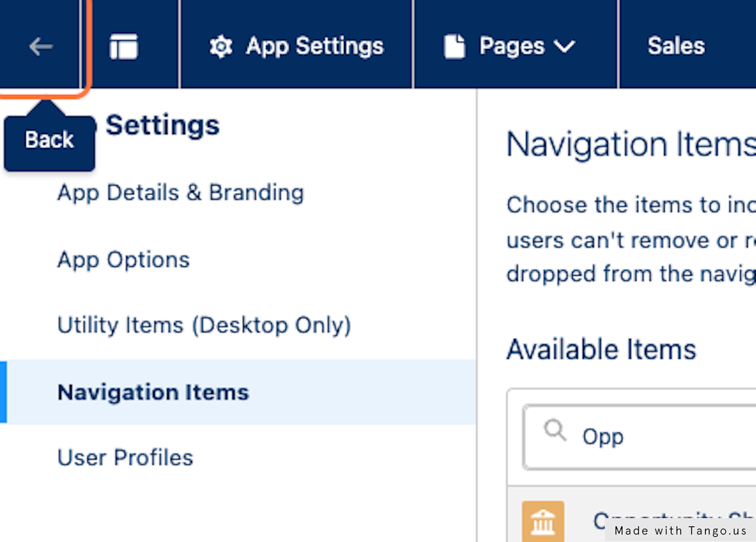
Task: Go to App Options settings
Action: tap(123, 259)
